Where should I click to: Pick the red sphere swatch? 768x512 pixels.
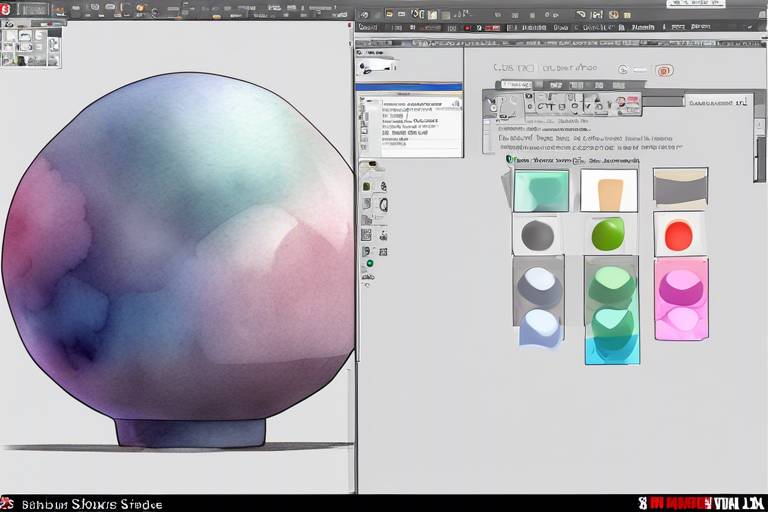tap(678, 235)
